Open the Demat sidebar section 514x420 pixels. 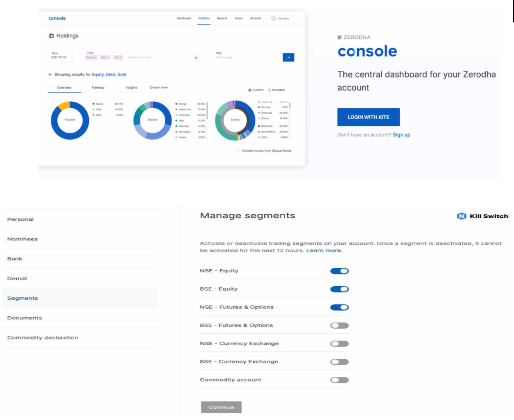pos(80,278)
